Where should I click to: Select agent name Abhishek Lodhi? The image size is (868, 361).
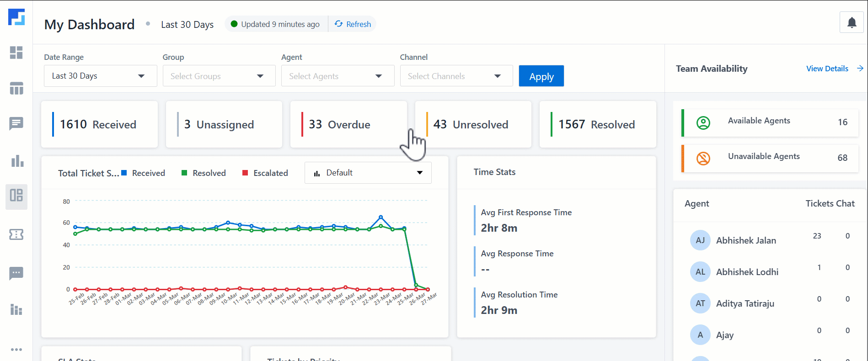pyautogui.click(x=747, y=272)
